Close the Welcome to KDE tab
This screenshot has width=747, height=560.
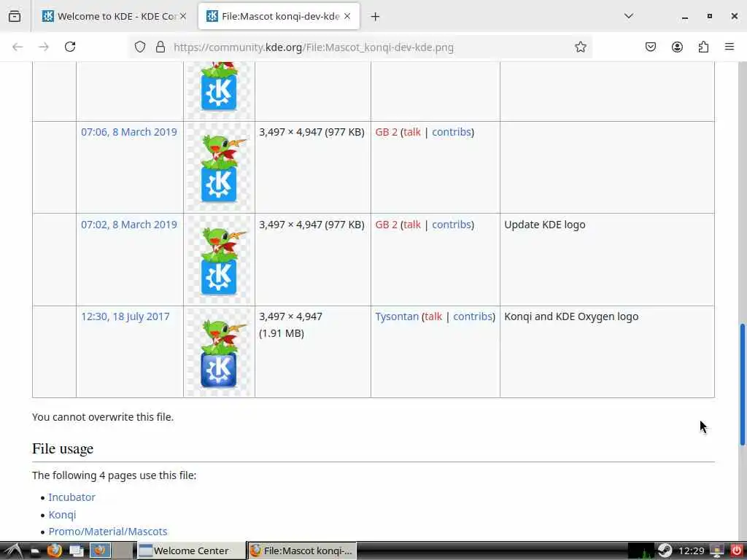coord(183,16)
